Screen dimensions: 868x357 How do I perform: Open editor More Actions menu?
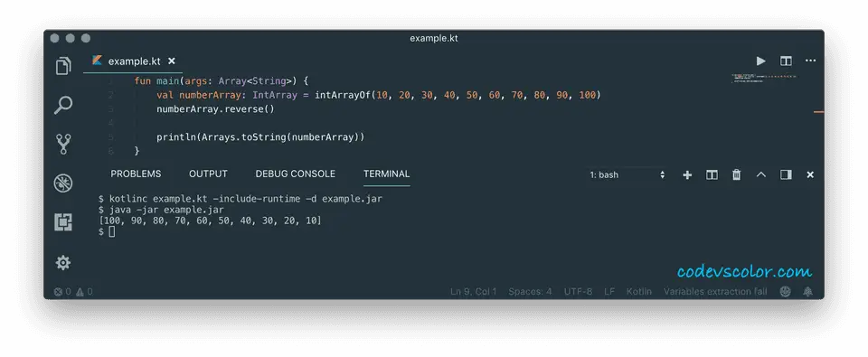810,61
